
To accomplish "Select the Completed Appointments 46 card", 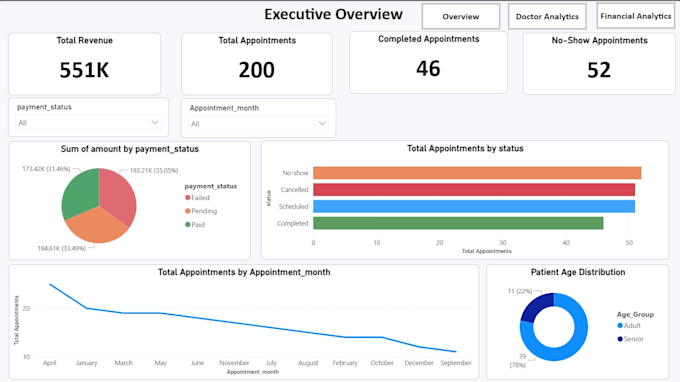I will point(428,62).
